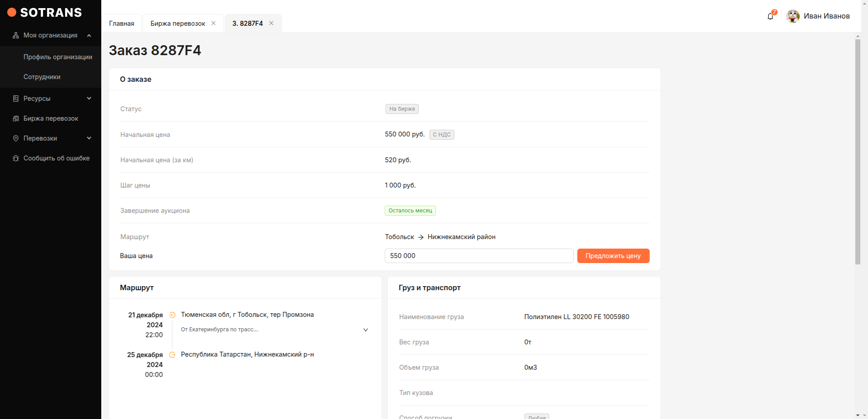This screenshot has height=419, width=868.
Task: Expand the Перевозки sidebar section
Action: pos(89,138)
